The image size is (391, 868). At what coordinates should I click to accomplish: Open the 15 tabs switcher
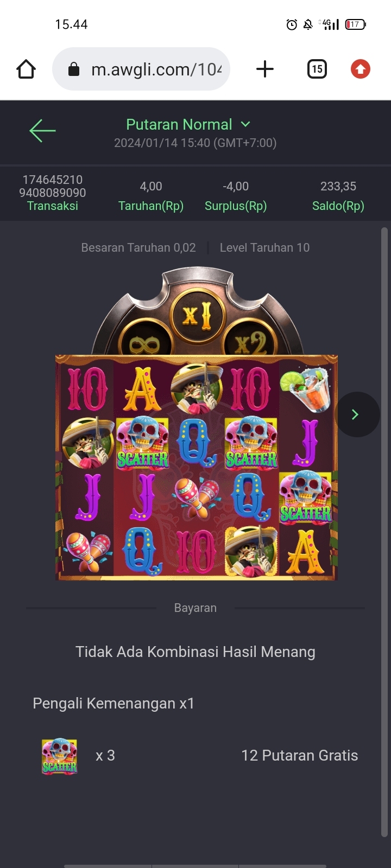tap(317, 69)
